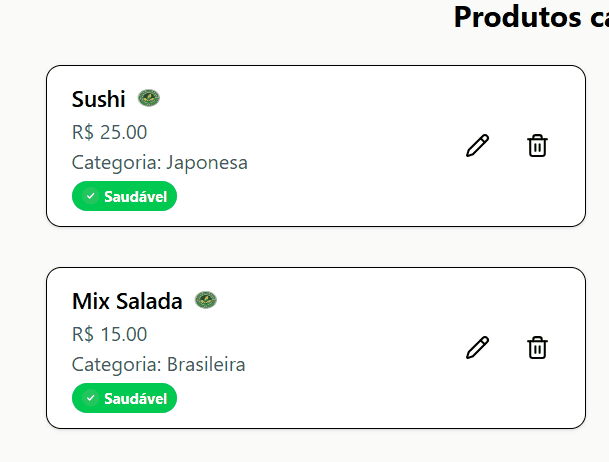Select the Mix Salada product card

tap(316, 348)
